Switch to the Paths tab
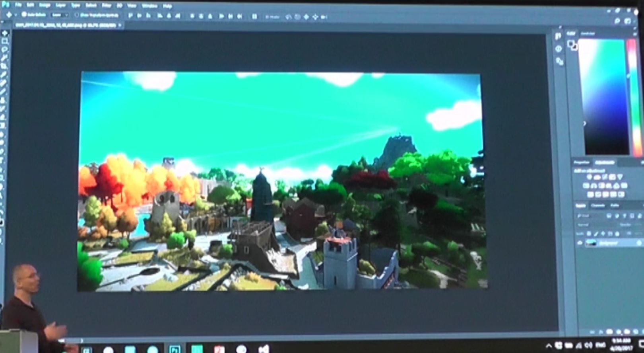This screenshot has height=353, width=644. (x=615, y=205)
